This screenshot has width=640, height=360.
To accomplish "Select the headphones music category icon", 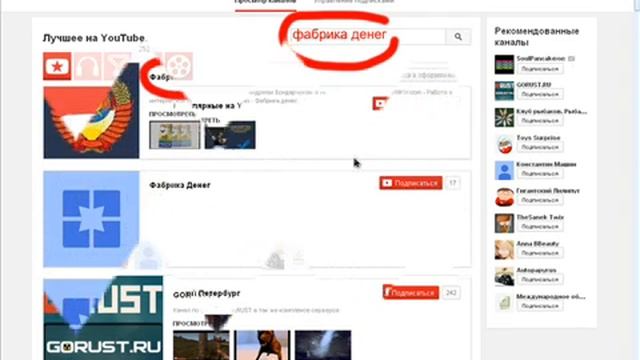I will [x=88, y=66].
